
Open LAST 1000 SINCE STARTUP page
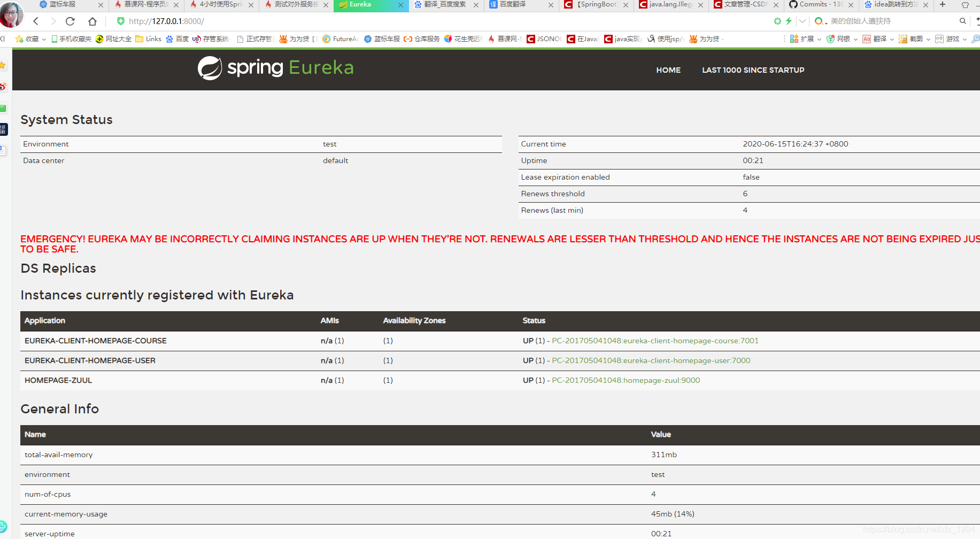753,70
